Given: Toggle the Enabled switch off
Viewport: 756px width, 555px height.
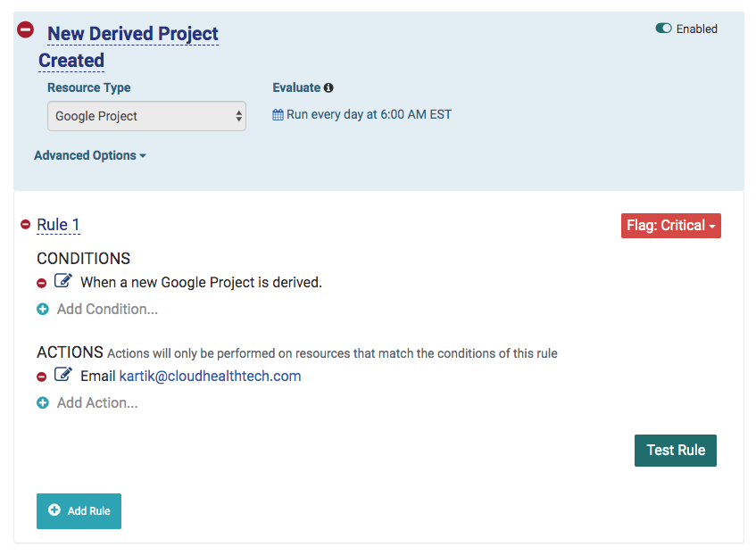Looking at the screenshot, I should click(x=663, y=29).
